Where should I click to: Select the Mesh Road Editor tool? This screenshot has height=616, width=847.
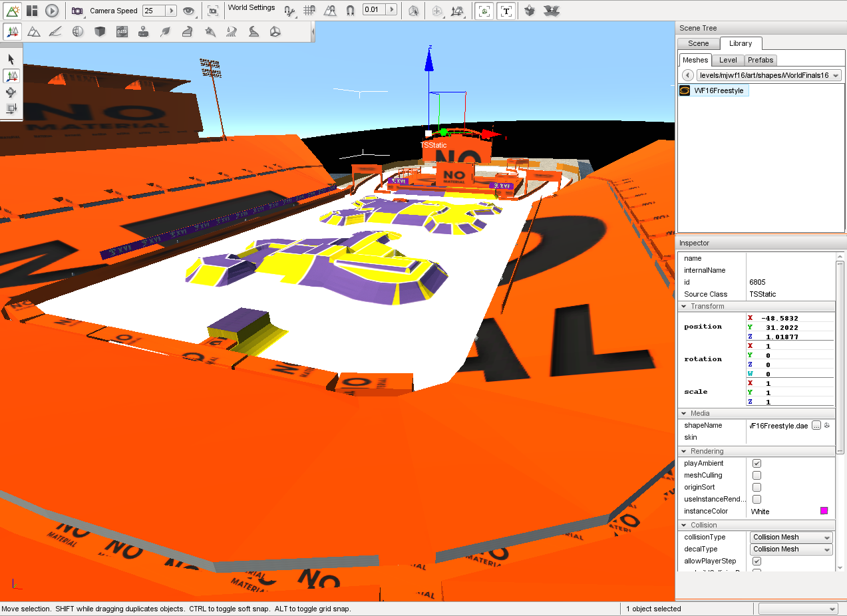click(x=187, y=31)
